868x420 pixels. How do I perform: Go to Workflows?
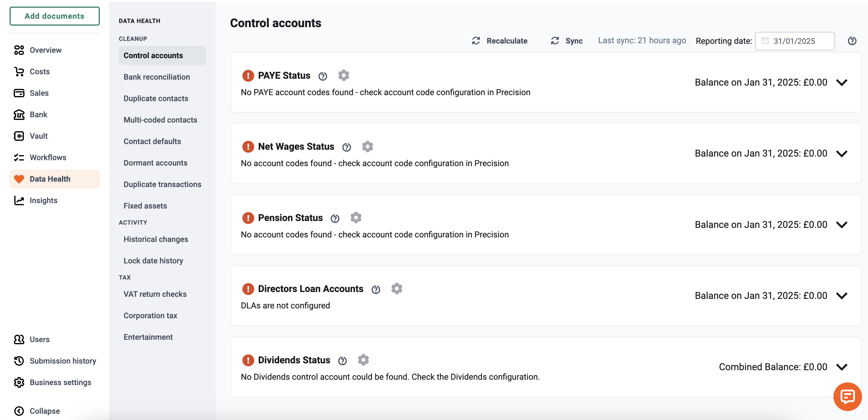[x=55, y=157]
